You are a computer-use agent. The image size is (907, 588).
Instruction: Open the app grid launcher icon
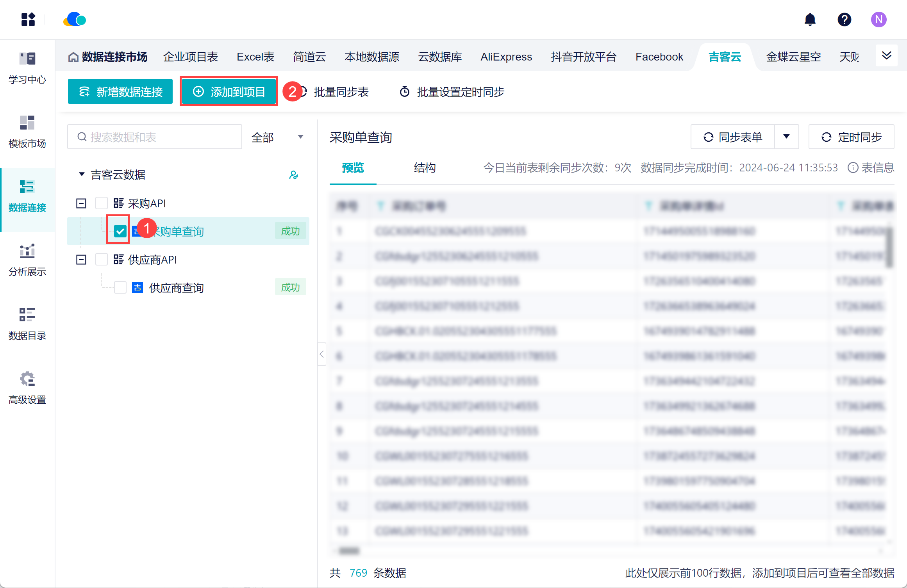(x=28, y=20)
